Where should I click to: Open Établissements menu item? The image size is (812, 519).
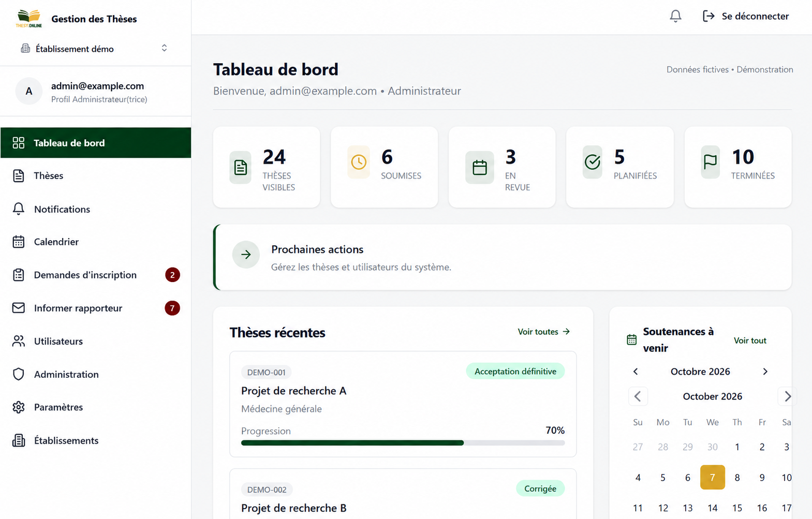96,440
